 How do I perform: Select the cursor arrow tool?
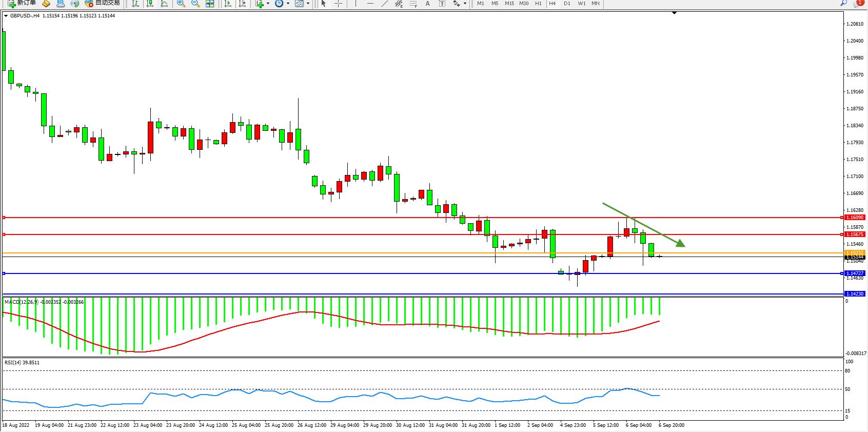tap(324, 4)
